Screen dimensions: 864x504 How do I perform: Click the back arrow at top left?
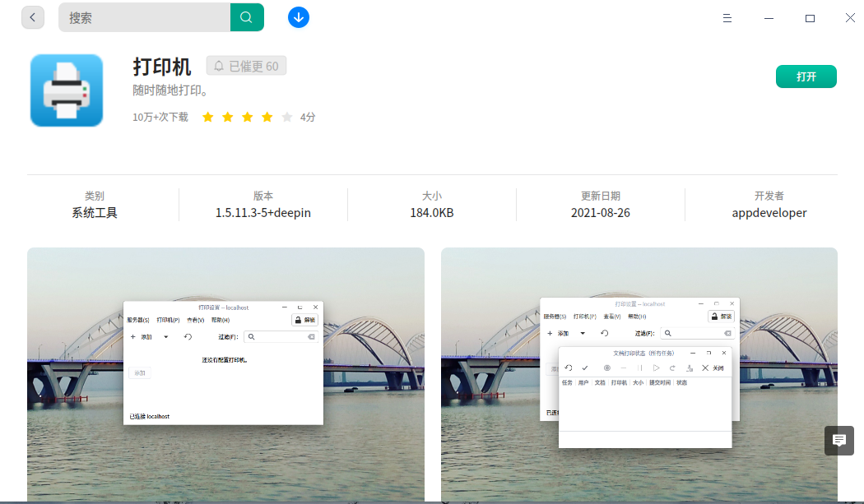(32, 17)
